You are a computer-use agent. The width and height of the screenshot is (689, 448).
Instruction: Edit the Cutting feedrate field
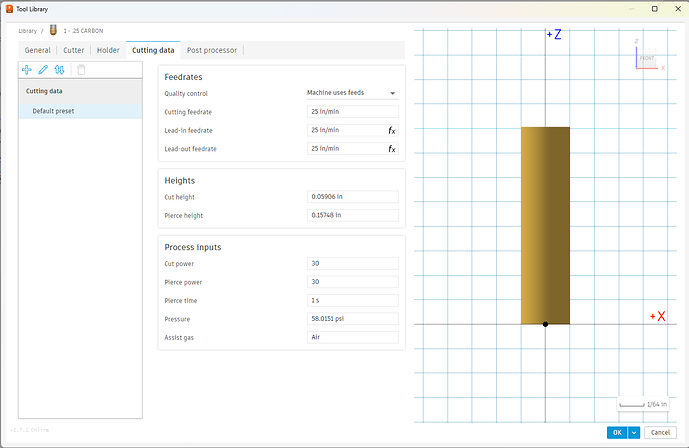click(352, 112)
